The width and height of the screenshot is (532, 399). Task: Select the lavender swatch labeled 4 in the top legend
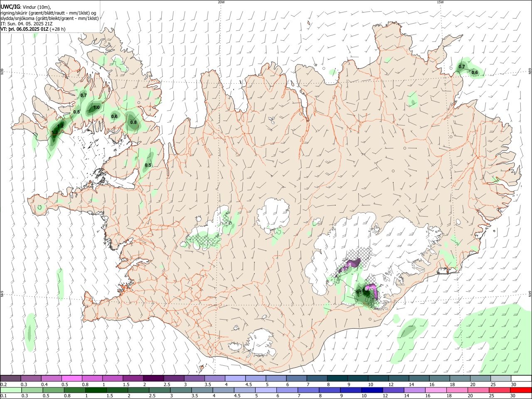click(235, 378)
